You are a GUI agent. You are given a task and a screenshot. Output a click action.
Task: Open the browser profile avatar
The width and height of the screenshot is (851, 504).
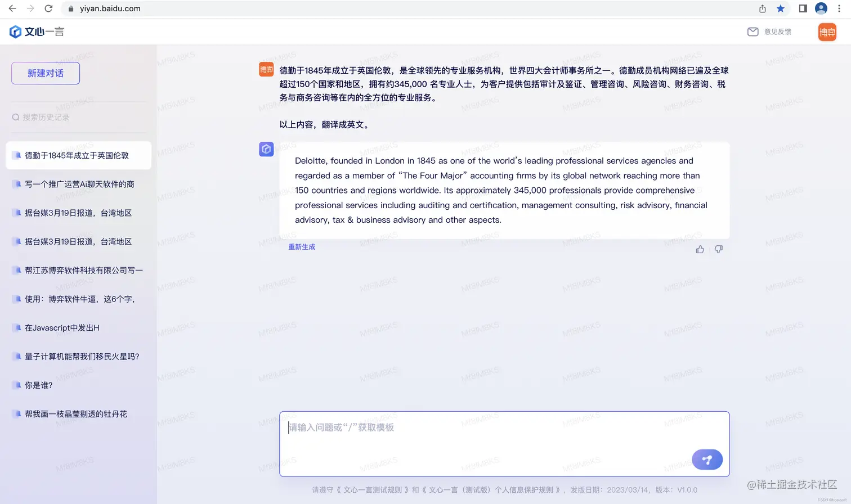pos(821,8)
